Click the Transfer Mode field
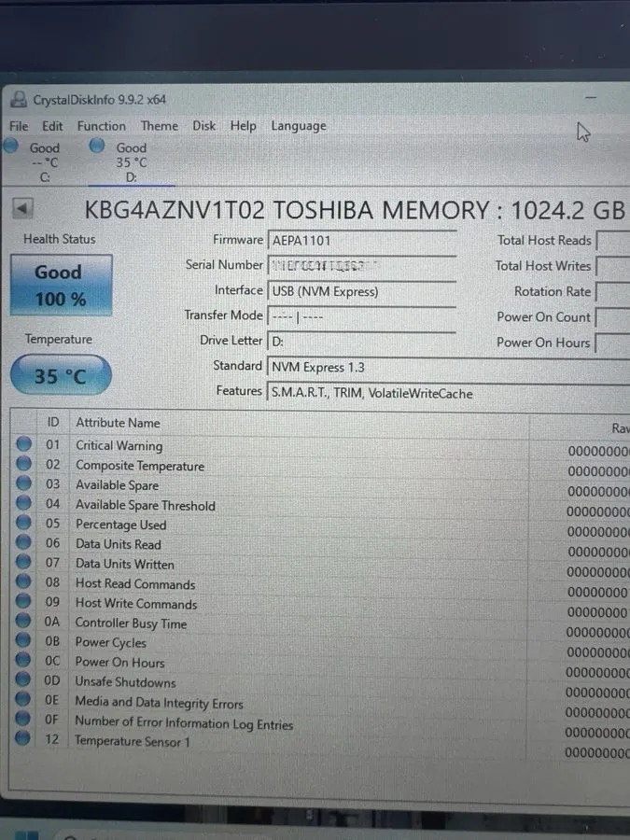 tap(361, 316)
